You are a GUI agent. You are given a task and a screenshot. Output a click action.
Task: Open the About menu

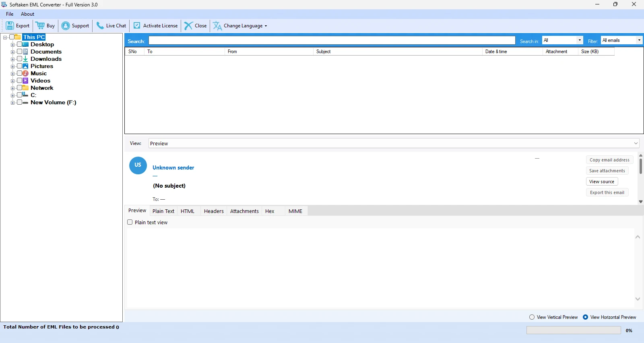pos(28,14)
